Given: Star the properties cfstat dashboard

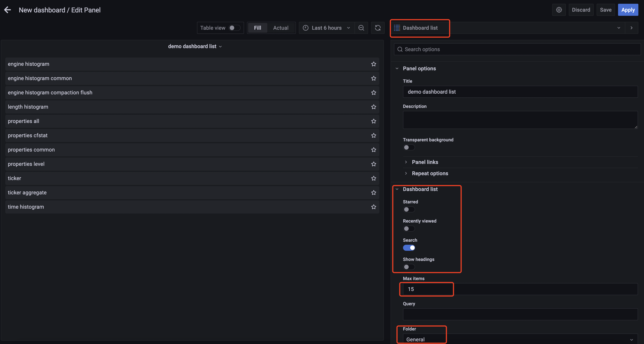Looking at the screenshot, I should click(x=374, y=136).
